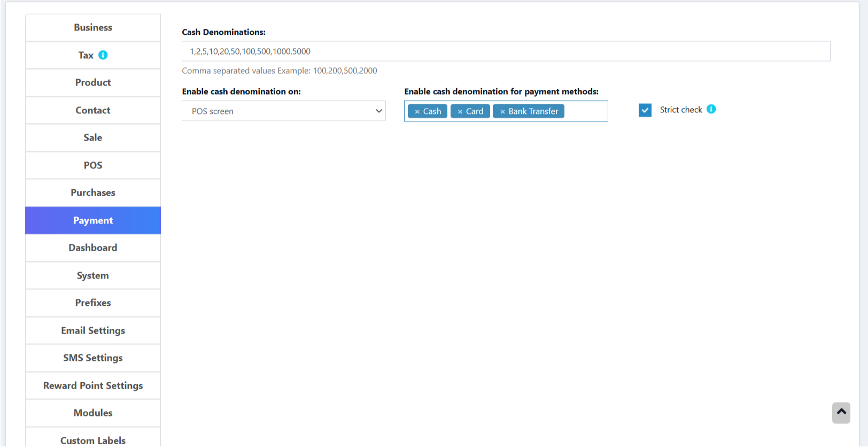Toggle the Strict check checkbox
This screenshot has height=448, width=868.
[x=645, y=110]
